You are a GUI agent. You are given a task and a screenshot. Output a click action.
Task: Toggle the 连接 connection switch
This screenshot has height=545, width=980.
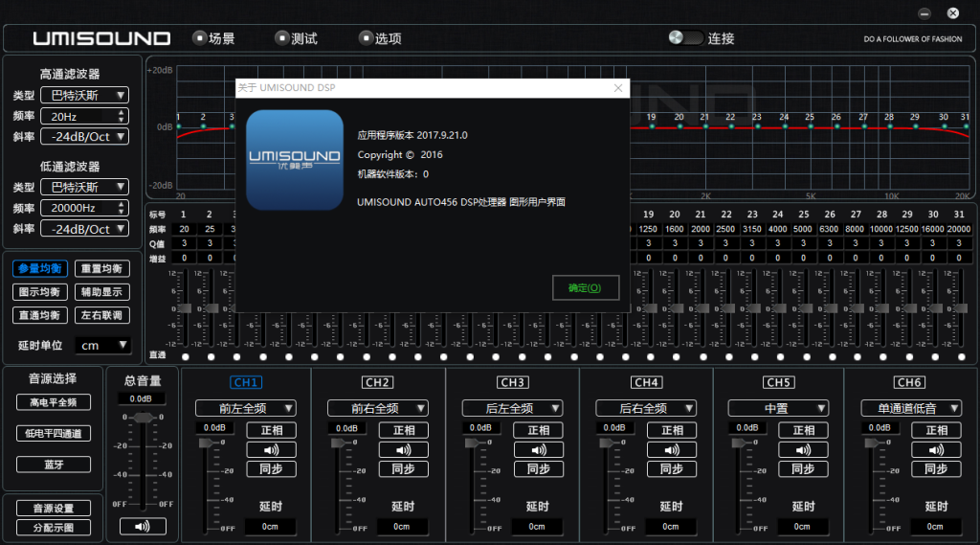685,37
